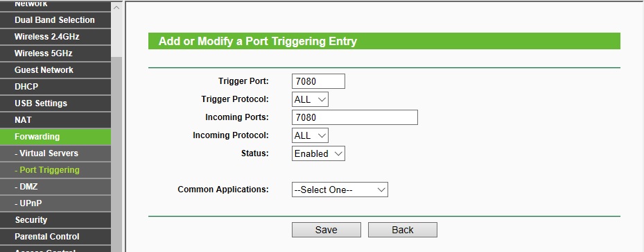The height and width of the screenshot is (252, 644).
Task: Open Parental Control in sidebar
Action: click(55, 236)
